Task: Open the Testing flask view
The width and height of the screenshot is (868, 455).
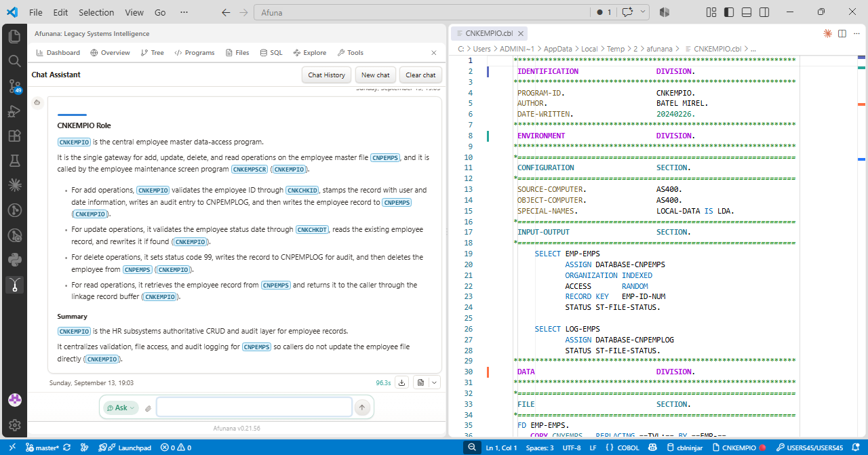Action: pyautogui.click(x=14, y=161)
